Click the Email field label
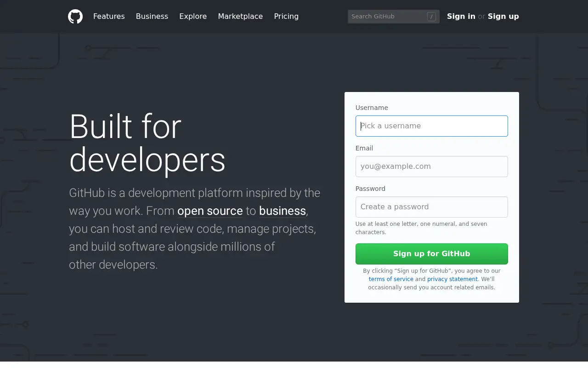 364,148
